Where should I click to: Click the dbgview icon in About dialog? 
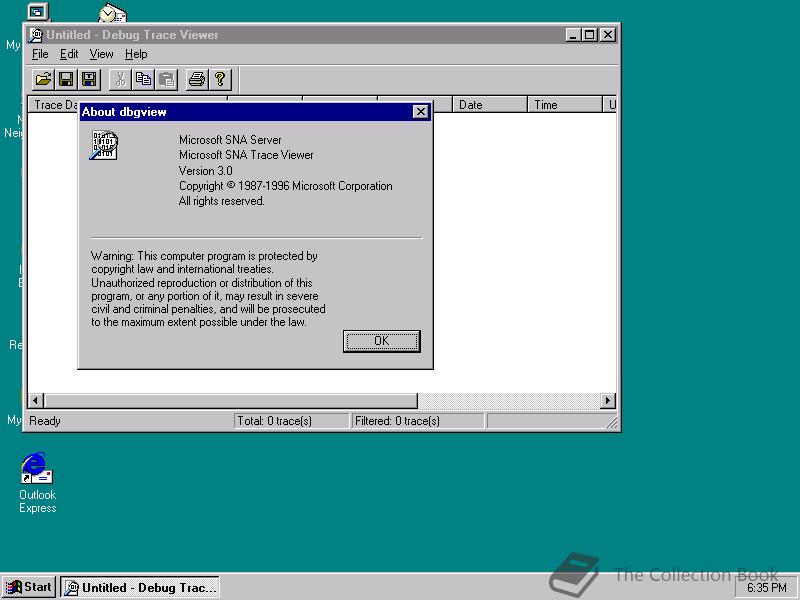(104, 145)
